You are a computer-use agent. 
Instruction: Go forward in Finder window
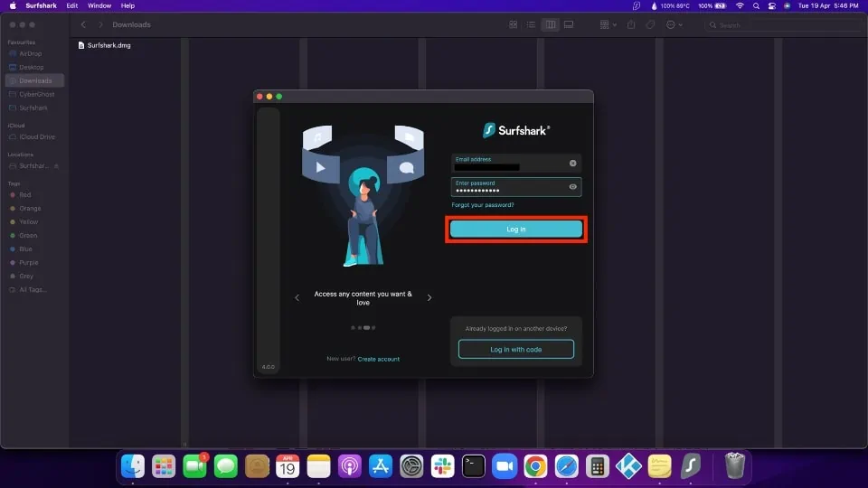point(100,25)
